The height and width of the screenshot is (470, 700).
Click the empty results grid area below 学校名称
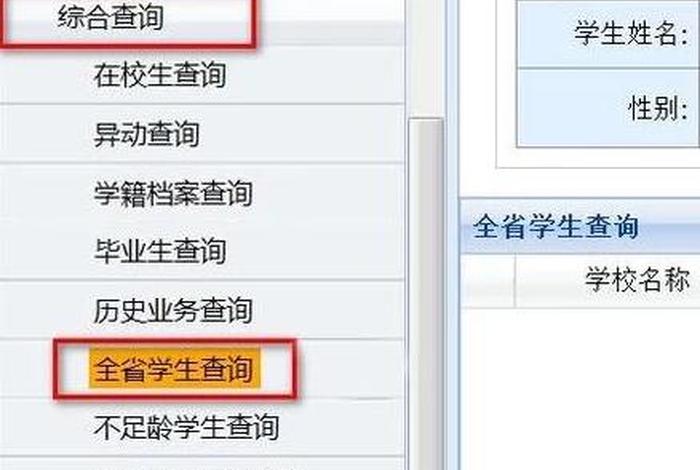580,388
